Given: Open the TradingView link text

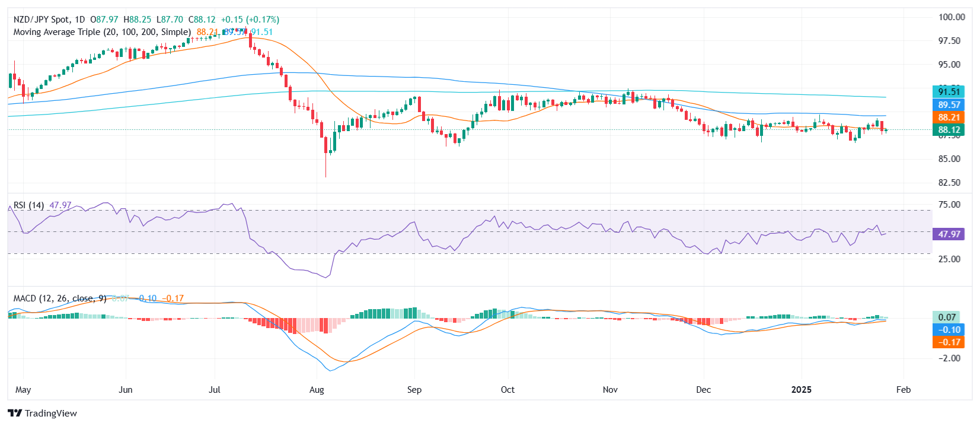Looking at the screenshot, I should (51, 413).
